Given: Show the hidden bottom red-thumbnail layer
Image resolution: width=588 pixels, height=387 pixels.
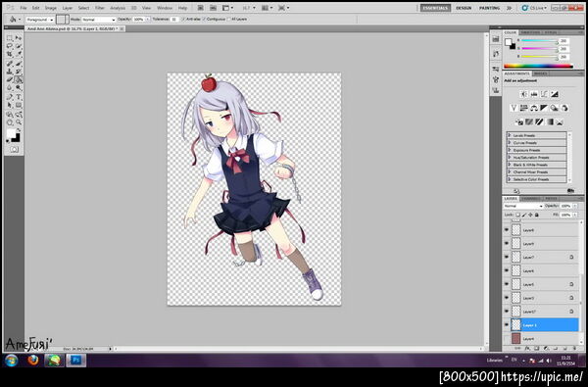Looking at the screenshot, I should (x=507, y=339).
